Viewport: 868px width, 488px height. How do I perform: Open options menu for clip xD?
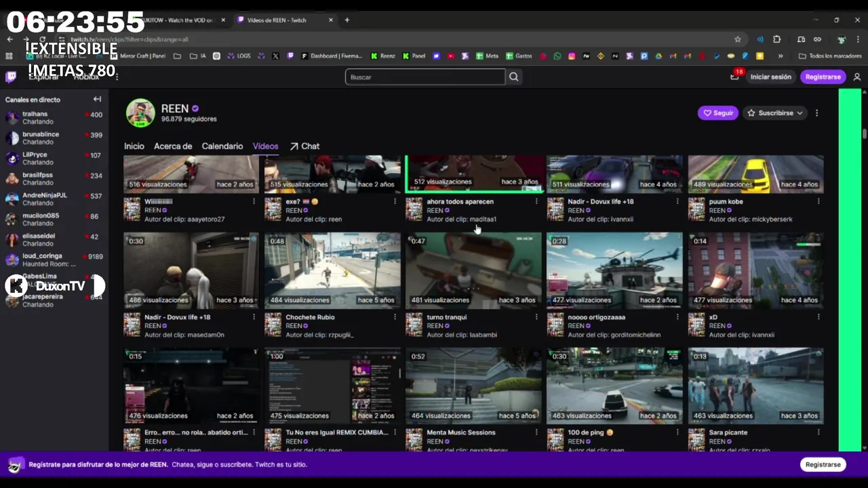pyautogui.click(x=818, y=317)
